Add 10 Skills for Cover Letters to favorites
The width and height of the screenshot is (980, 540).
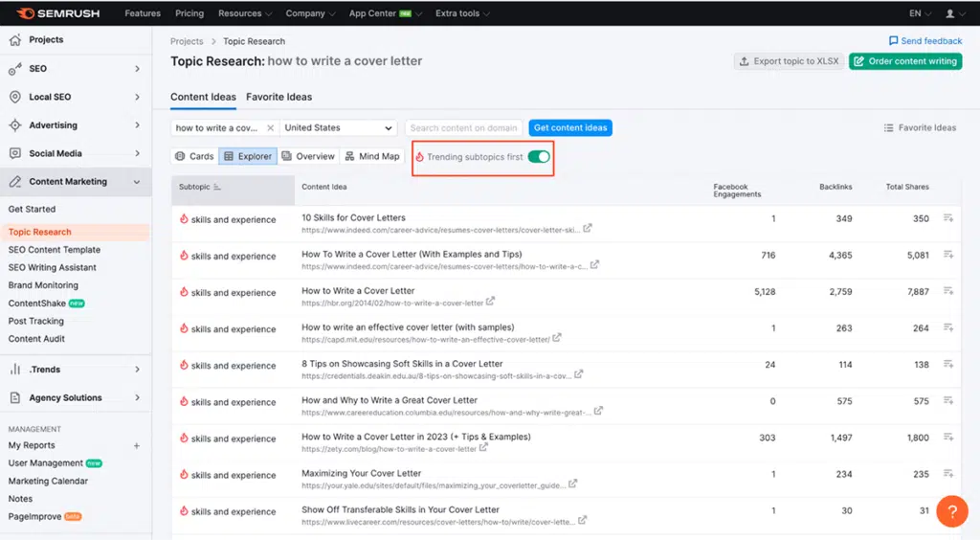948,218
